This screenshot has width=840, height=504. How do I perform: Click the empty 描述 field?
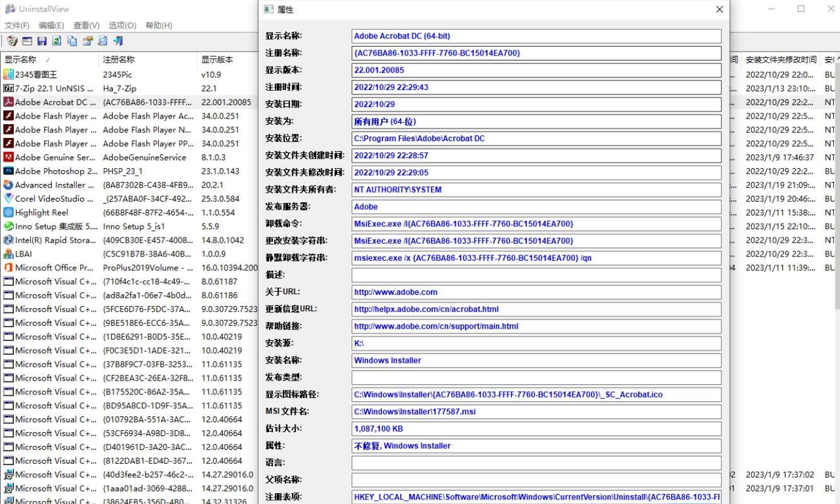536,275
